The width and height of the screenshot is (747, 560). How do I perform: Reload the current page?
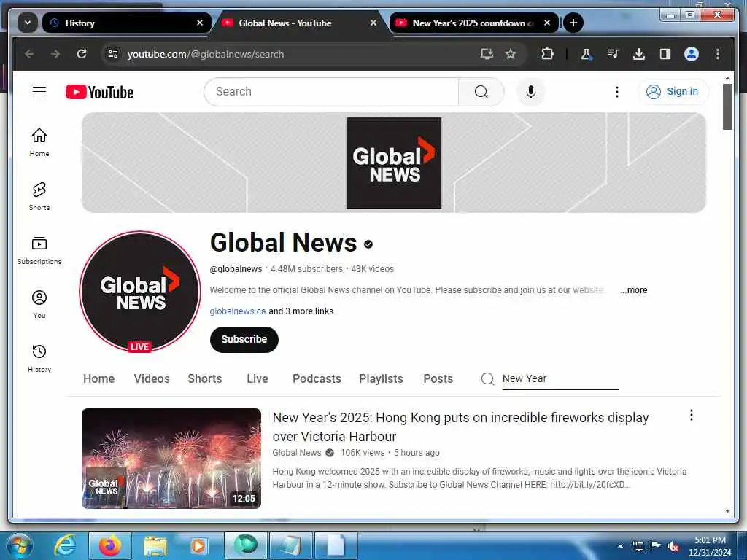coord(82,54)
